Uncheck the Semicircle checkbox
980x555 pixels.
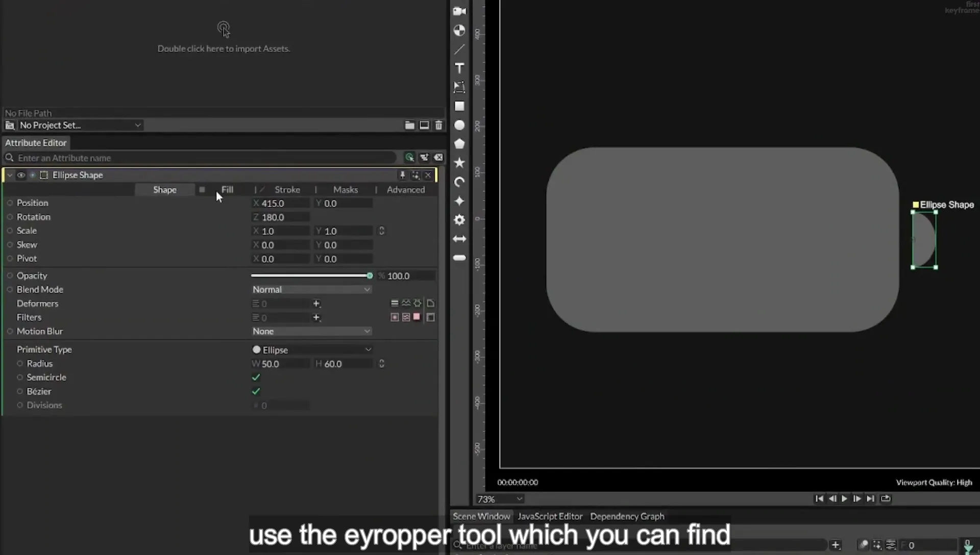[256, 377]
